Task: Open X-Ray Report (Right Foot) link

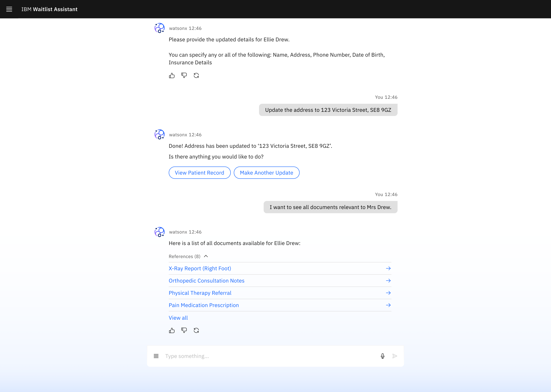Action: 200,268
